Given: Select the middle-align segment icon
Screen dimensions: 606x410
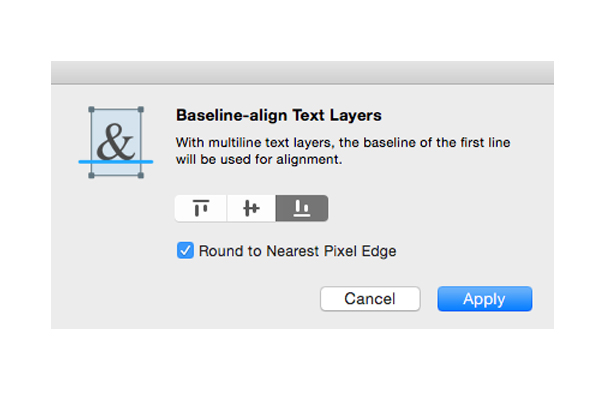Looking at the screenshot, I should click(251, 208).
